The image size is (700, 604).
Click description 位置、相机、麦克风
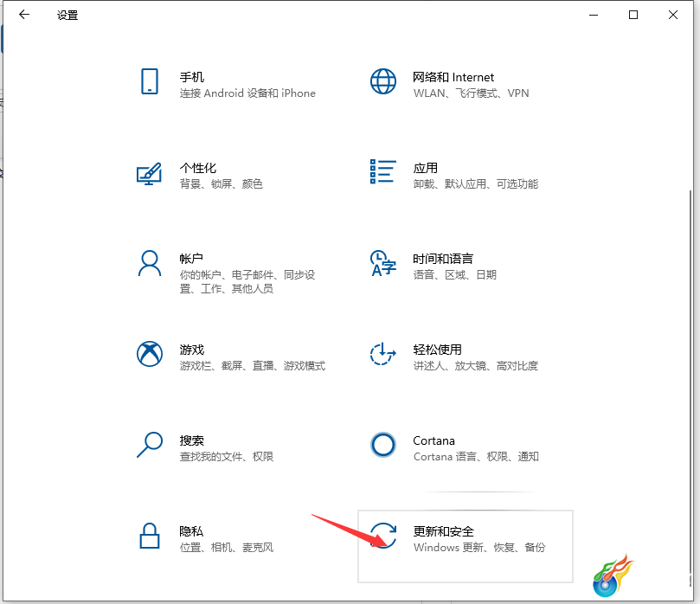tap(227, 547)
